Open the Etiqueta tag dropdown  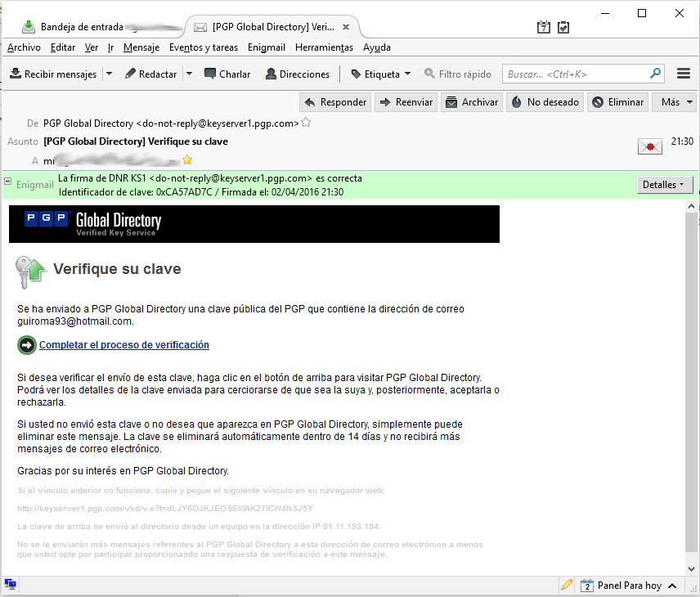point(381,74)
